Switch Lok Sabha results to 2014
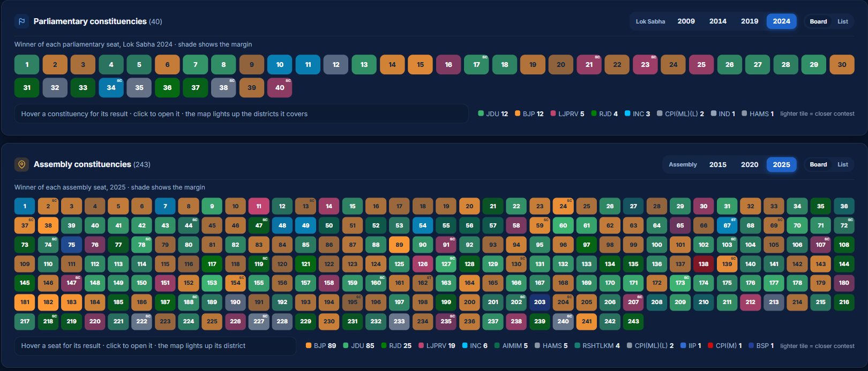868x371 pixels. pos(717,21)
